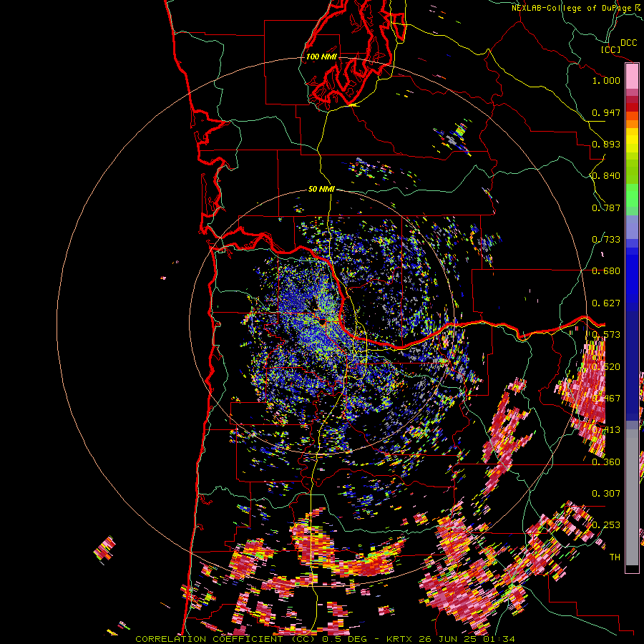Image resolution: width=644 pixels, height=644 pixels.
Task: Pick the orange color bar segment
Action: coord(632,124)
